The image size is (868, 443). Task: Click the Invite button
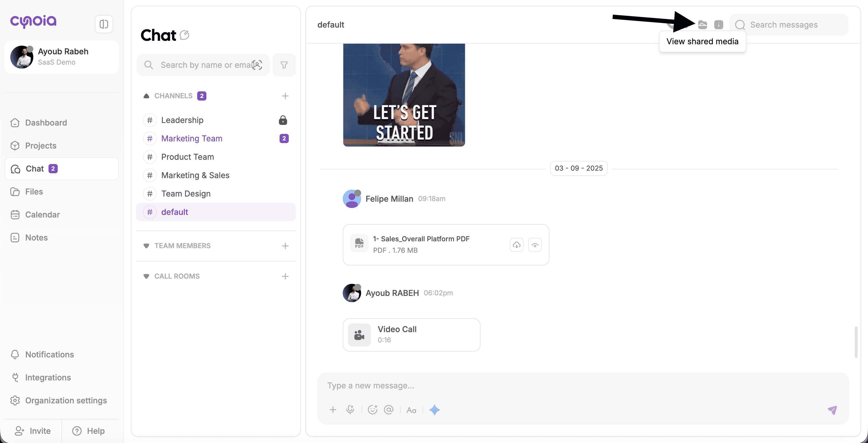[33, 431]
